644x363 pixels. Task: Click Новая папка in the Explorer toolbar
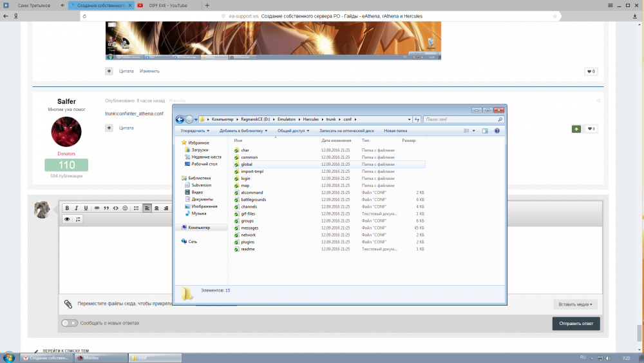coord(395,131)
